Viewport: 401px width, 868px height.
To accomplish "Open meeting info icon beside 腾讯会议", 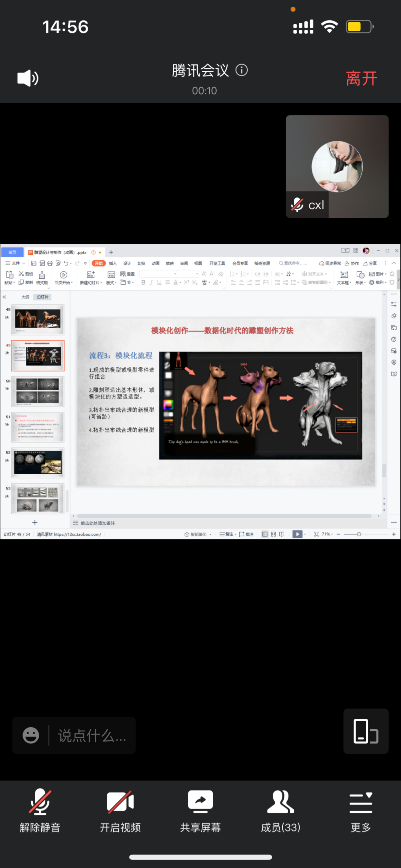I will tap(242, 70).
